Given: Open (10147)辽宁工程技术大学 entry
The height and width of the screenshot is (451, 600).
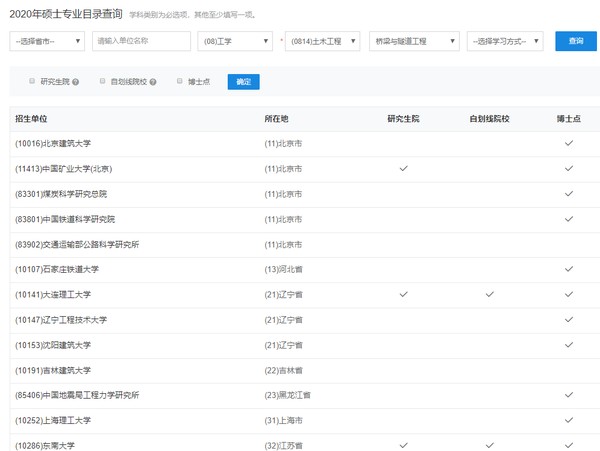Looking at the screenshot, I should [x=61, y=320].
